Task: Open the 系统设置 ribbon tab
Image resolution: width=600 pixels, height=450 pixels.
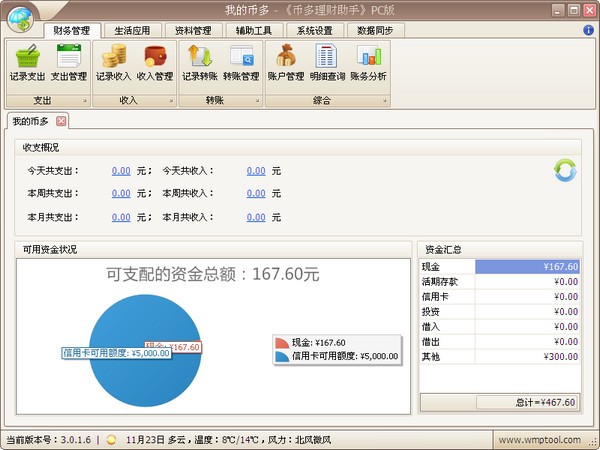Action: 315,31
